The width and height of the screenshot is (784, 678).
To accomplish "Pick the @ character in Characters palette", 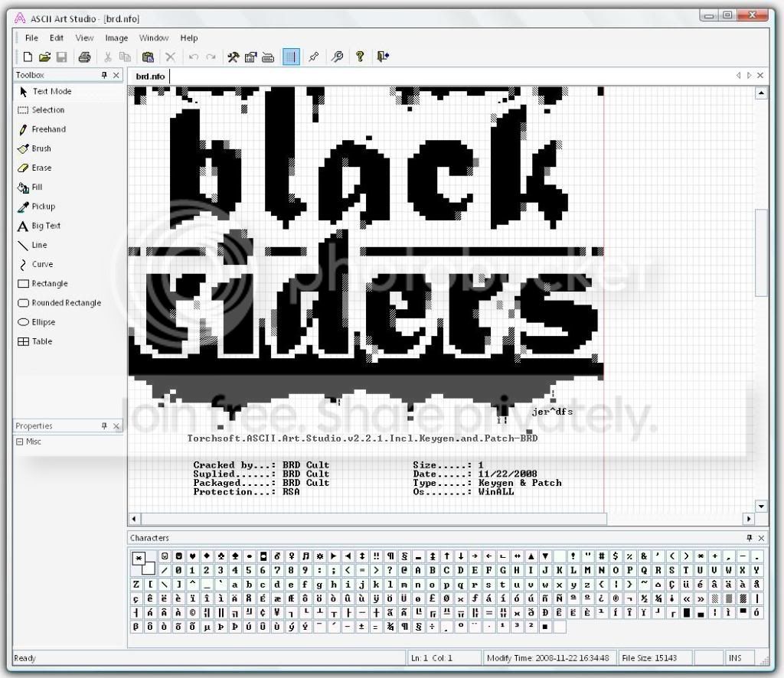I will (x=404, y=570).
